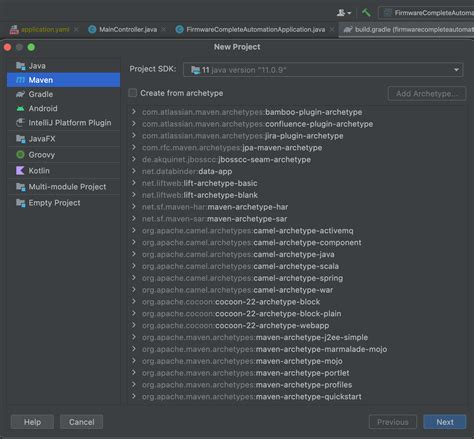Expand confluence-plugin-archetype entry
Image resolution: width=474 pixels, height=439 pixels.
134,124
